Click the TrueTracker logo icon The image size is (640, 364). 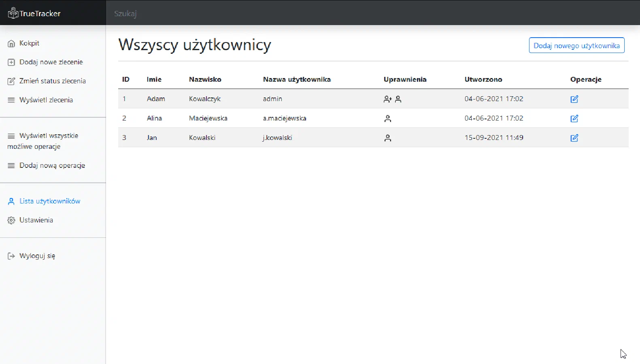[x=13, y=13]
